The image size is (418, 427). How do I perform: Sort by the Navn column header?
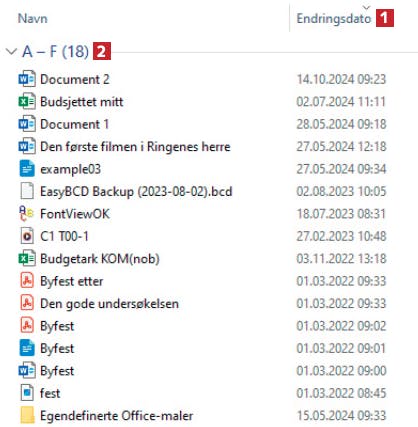33,18
